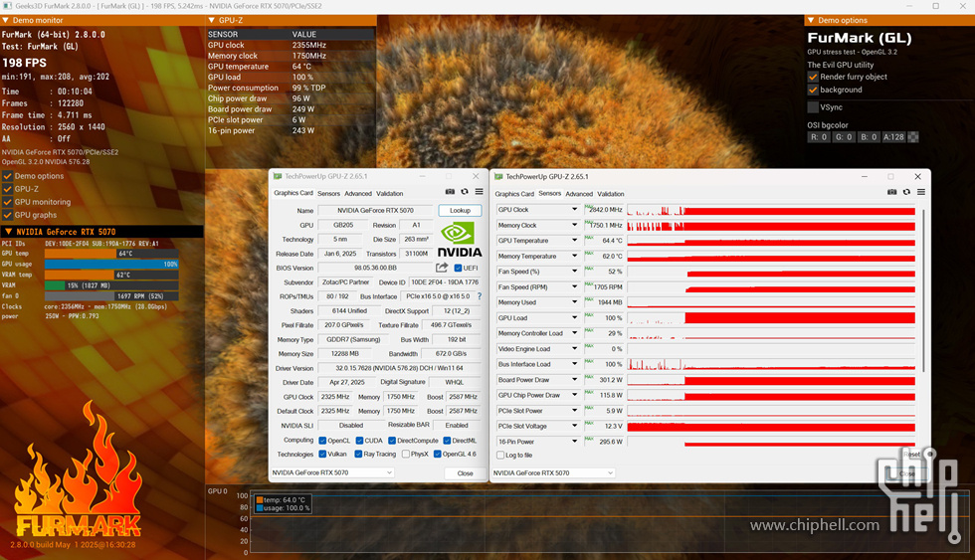Disable the GPU graphs checkbox

(x=8, y=215)
